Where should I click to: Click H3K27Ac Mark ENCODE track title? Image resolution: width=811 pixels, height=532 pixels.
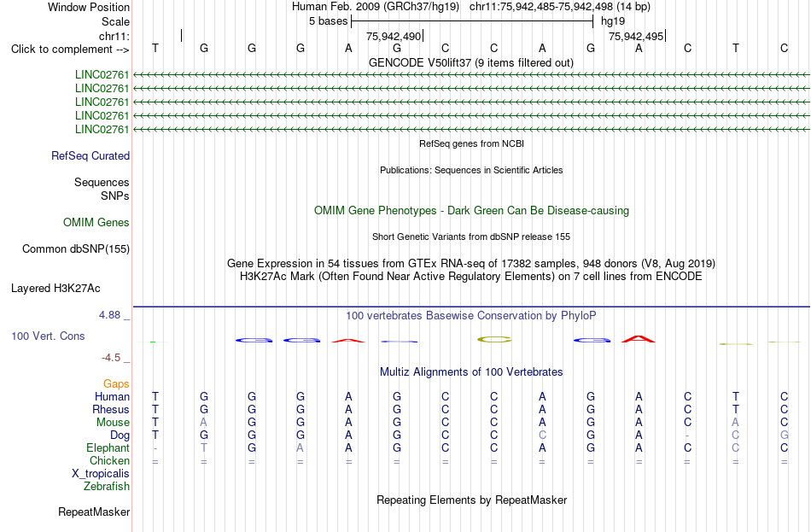(x=470, y=277)
